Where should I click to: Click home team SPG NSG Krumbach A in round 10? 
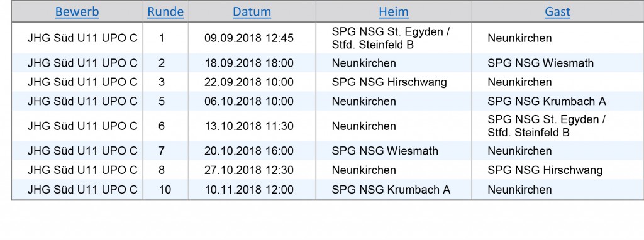click(x=391, y=190)
